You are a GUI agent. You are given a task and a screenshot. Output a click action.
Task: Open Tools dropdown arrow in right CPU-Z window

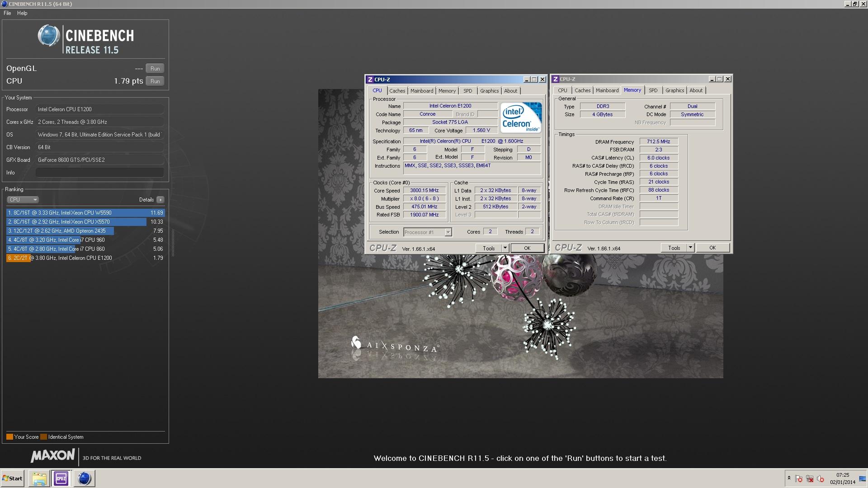[x=690, y=248]
